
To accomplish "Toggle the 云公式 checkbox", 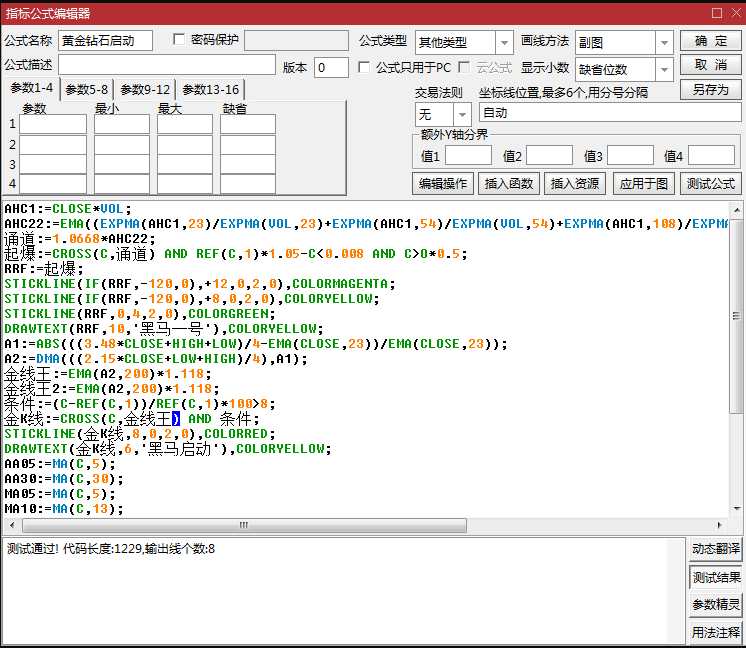I will pos(464,67).
